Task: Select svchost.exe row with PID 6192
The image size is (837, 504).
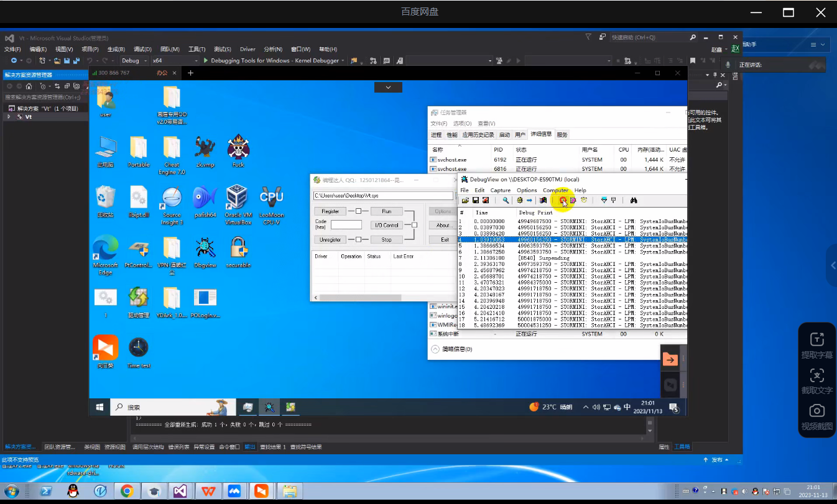Action: tap(558, 160)
